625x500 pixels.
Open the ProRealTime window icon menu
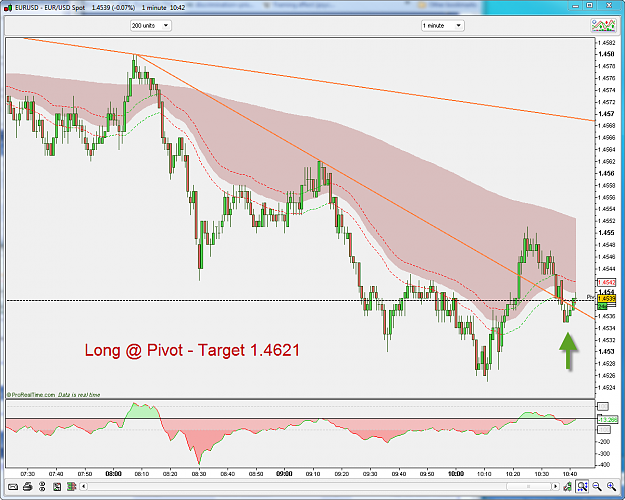coord(8,8)
